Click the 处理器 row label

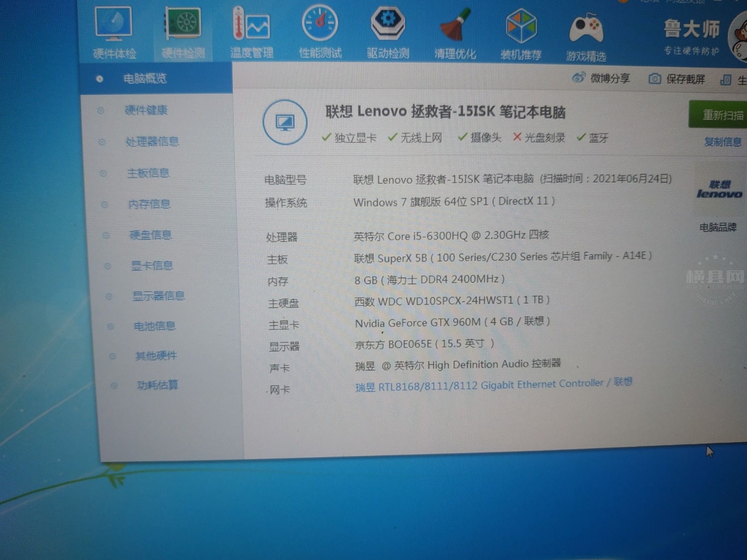(281, 237)
